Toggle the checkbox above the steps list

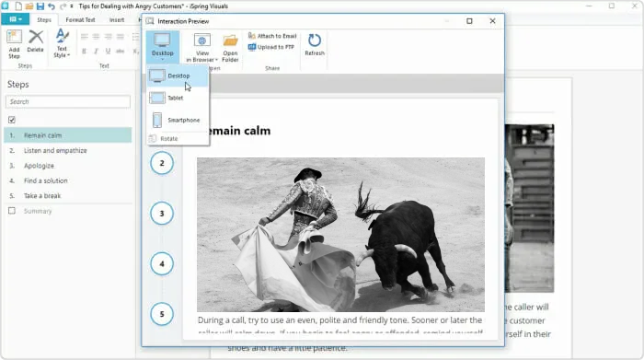click(12, 120)
